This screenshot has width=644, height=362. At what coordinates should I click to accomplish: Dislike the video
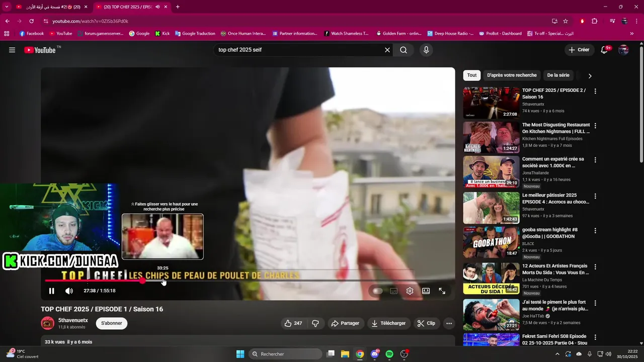315,323
